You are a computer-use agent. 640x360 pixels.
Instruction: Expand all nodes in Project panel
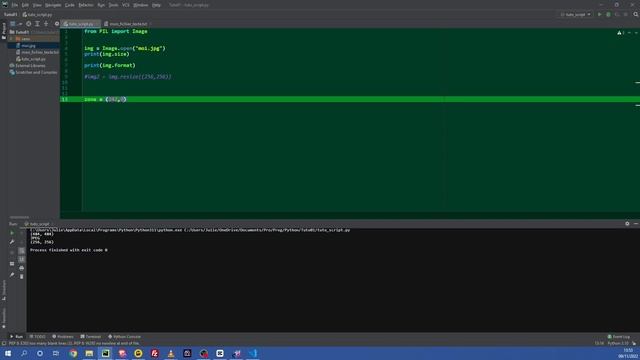[37, 24]
